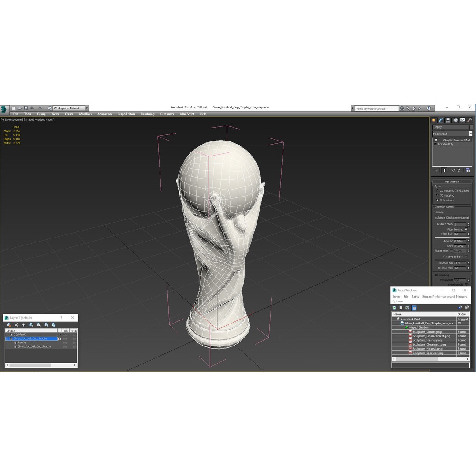Toggle Tight bounds checkbox
Image resolution: width=476 pixels, height=476 pixels.
[x=466, y=285]
